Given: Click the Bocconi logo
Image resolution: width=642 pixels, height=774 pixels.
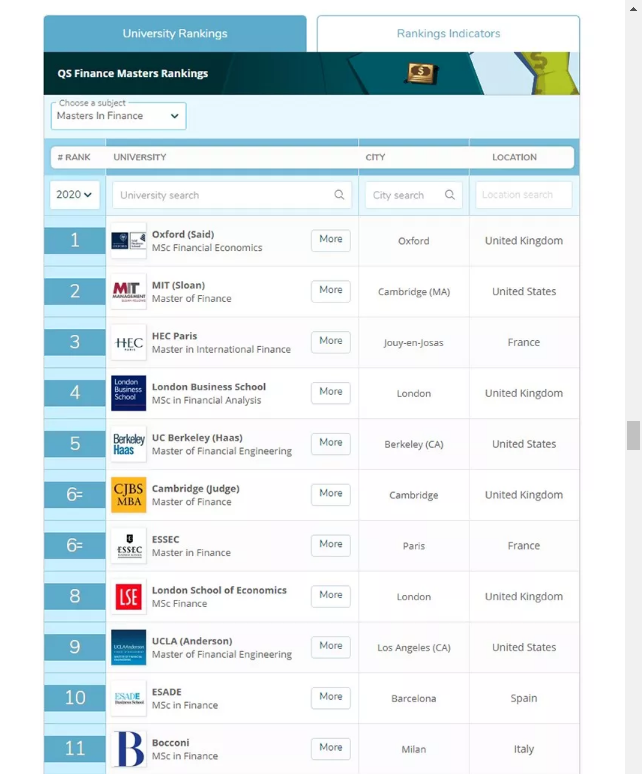Looking at the screenshot, I should point(128,749).
